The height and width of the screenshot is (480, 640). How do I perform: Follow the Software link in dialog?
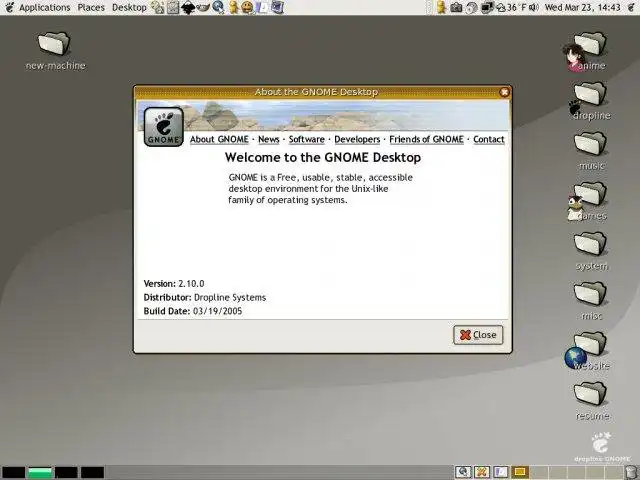point(307,139)
